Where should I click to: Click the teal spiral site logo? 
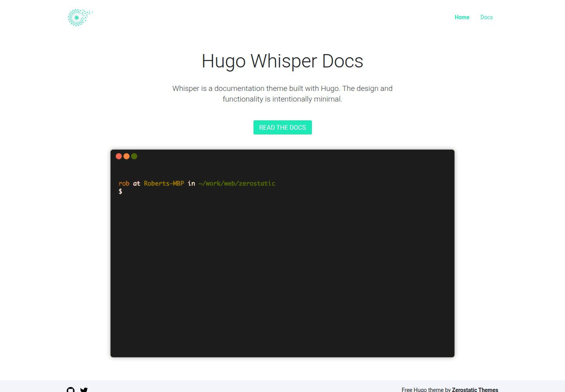click(x=80, y=17)
